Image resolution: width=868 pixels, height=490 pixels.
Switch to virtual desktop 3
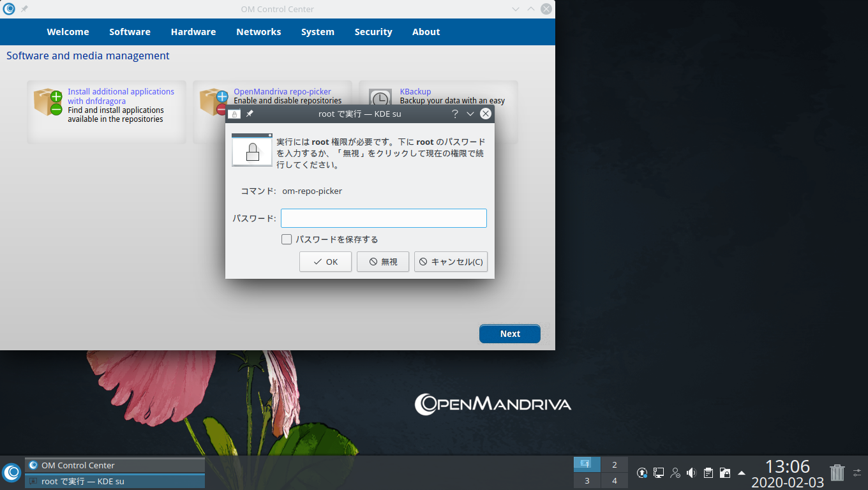pyautogui.click(x=587, y=480)
